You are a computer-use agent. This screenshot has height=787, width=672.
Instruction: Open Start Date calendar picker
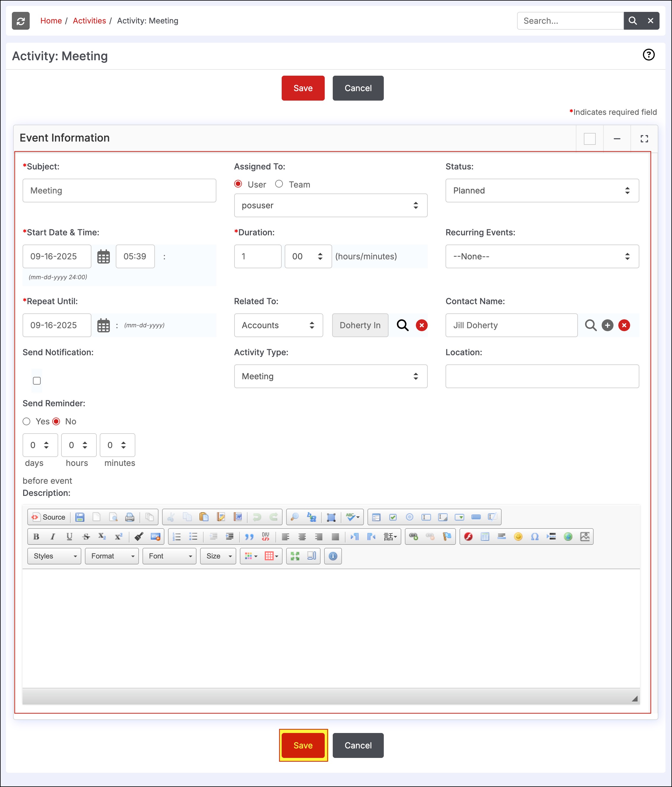click(103, 257)
